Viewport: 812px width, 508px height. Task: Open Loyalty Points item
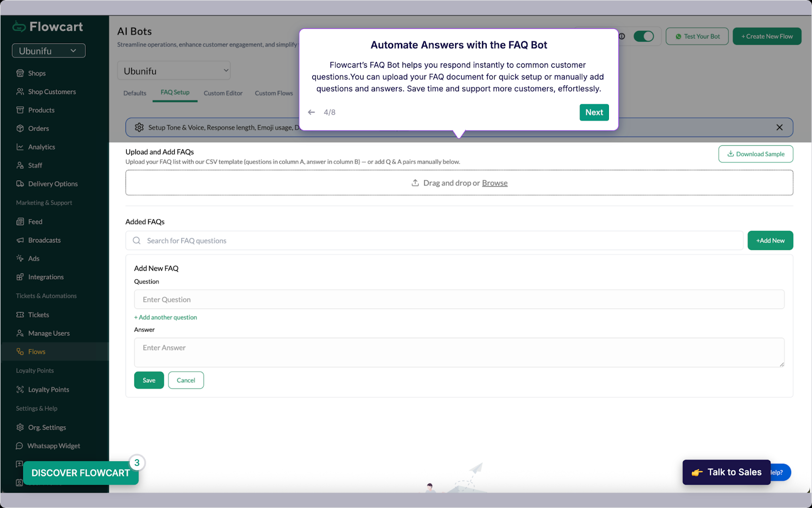pyautogui.click(x=42, y=390)
